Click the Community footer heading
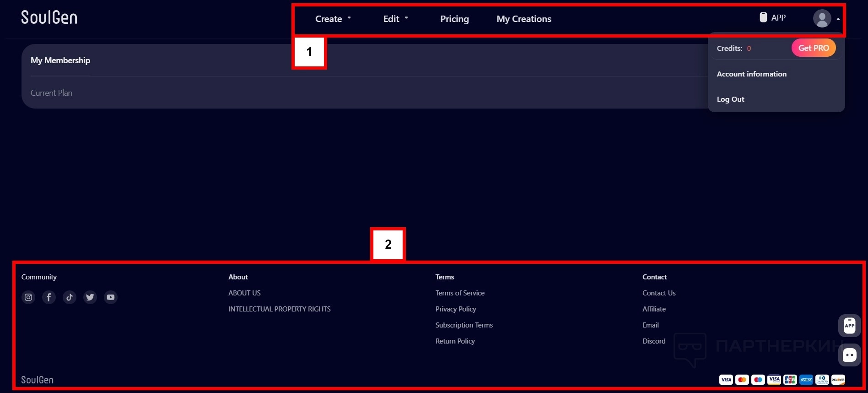This screenshot has height=393, width=868. pos(39,277)
